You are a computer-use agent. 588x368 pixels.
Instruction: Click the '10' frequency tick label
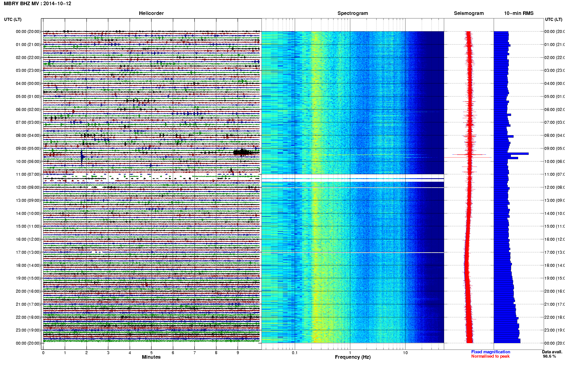pos(405,353)
